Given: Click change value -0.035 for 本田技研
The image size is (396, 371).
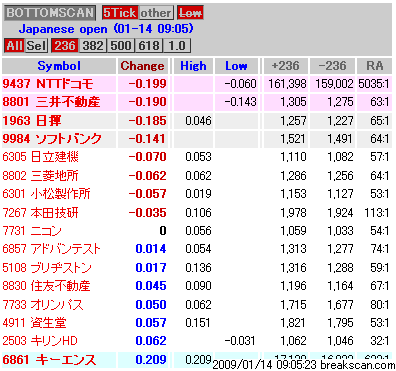Looking at the screenshot, I should point(147,212).
